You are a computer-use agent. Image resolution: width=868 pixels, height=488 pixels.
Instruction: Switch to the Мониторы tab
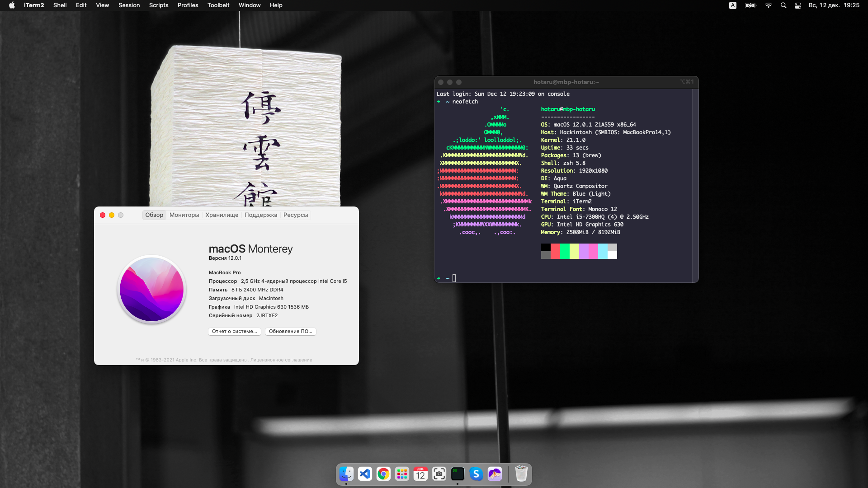184,215
